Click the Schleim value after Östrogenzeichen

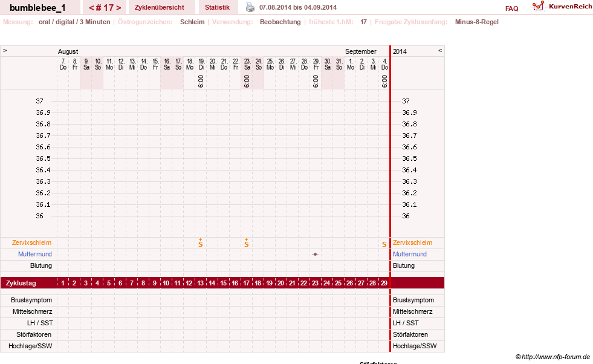[192, 22]
